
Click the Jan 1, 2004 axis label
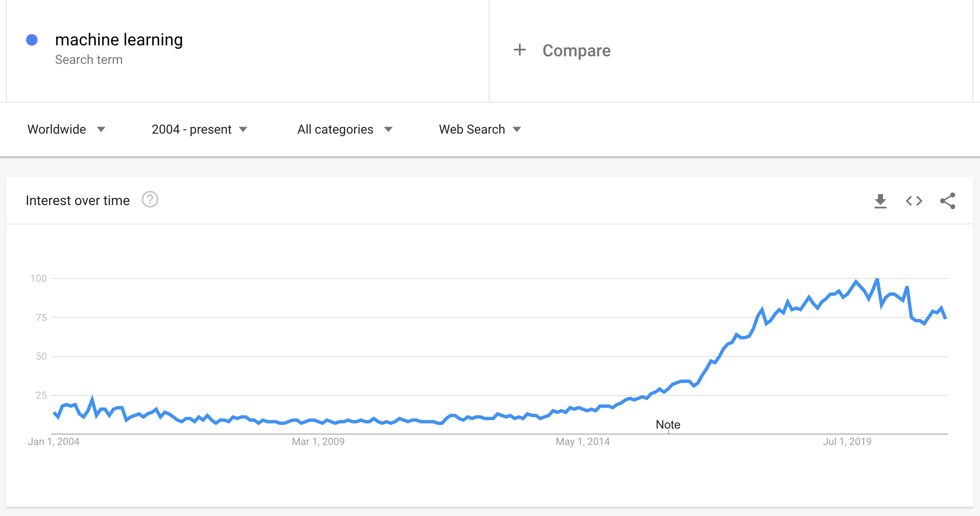pos(54,442)
